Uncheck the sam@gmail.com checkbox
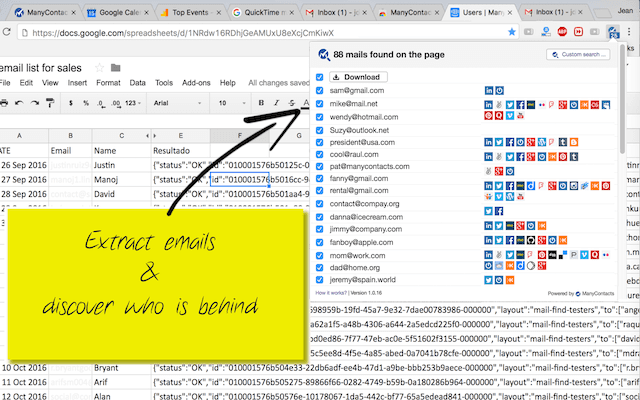 [x=320, y=91]
